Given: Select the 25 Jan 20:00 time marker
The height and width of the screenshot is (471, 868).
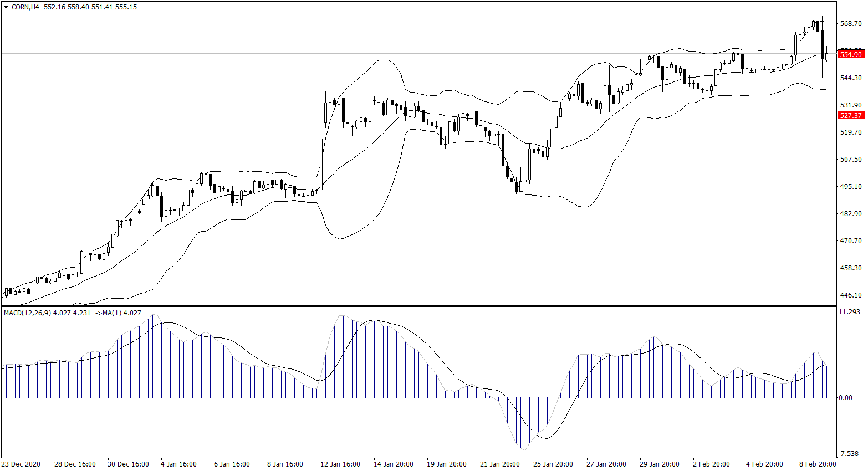Looking at the screenshot, I should click(553, 464).
